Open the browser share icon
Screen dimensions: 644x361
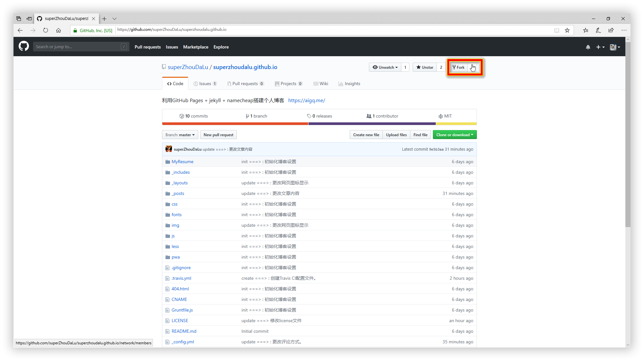(611, 30)
